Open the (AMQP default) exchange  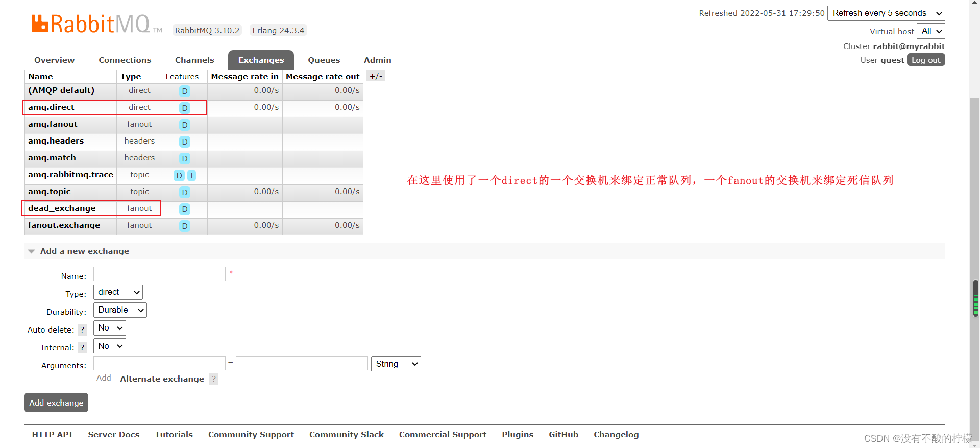[61, 90]
